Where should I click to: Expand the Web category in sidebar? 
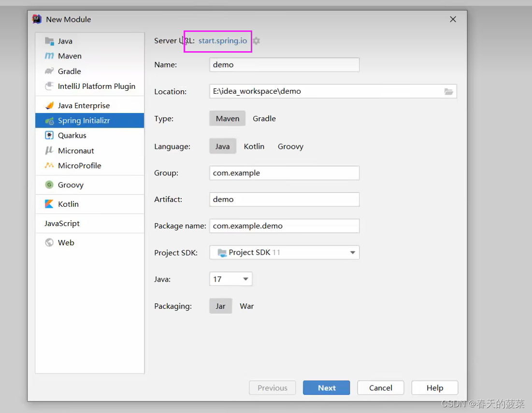(x=66, y=242)
